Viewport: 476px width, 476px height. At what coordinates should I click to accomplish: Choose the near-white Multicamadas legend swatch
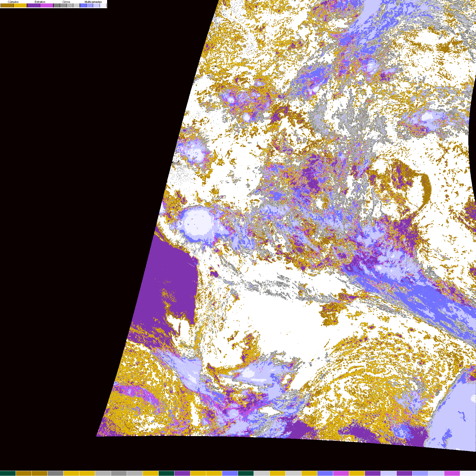point(103,5)
